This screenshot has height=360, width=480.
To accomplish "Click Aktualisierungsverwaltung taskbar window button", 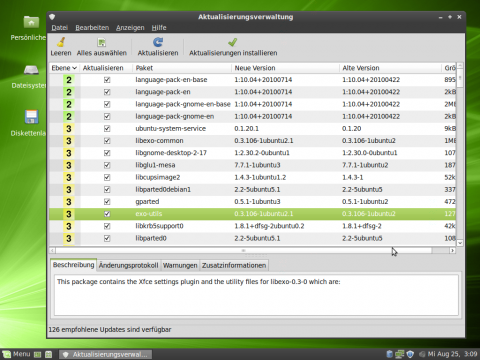I will pyautogui.click(x=106, y=354).
